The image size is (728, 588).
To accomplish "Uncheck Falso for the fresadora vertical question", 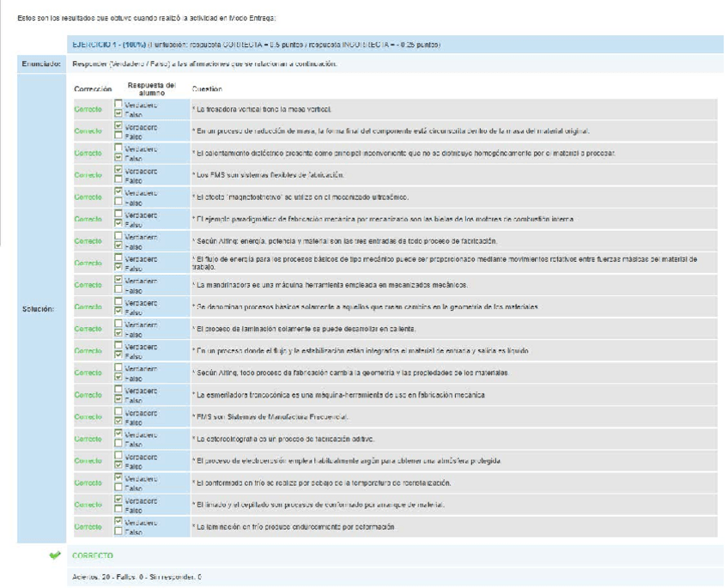I will click(119, 115).
